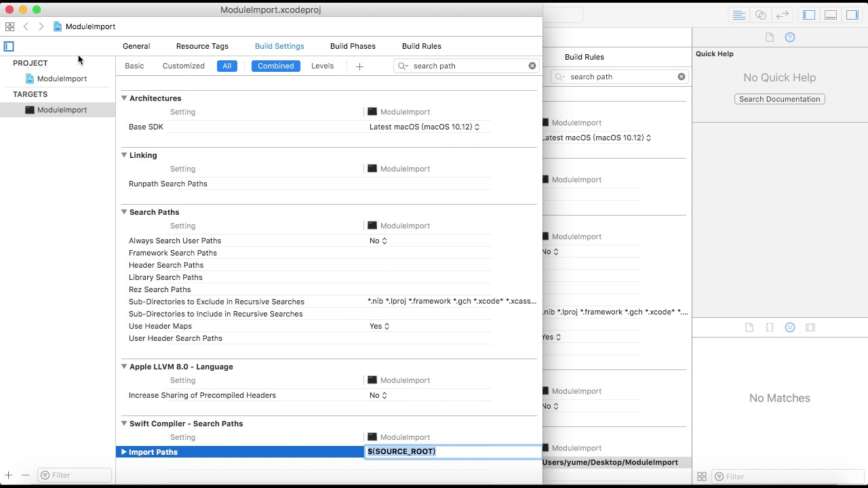Screen dimensions: 868x488
Task: Select the ModuleImport project in the sidebar
Action: click(56, 79)
